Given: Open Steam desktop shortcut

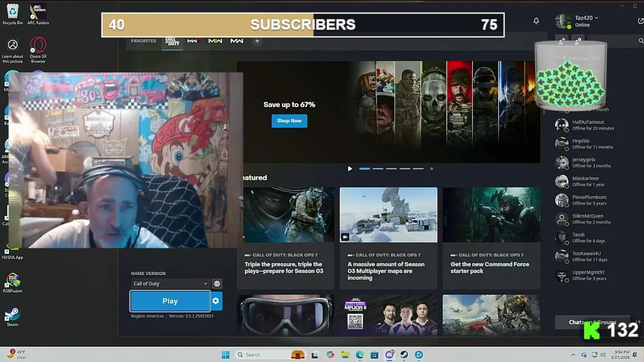Looking at the screenshot, I should click(13, 317).
